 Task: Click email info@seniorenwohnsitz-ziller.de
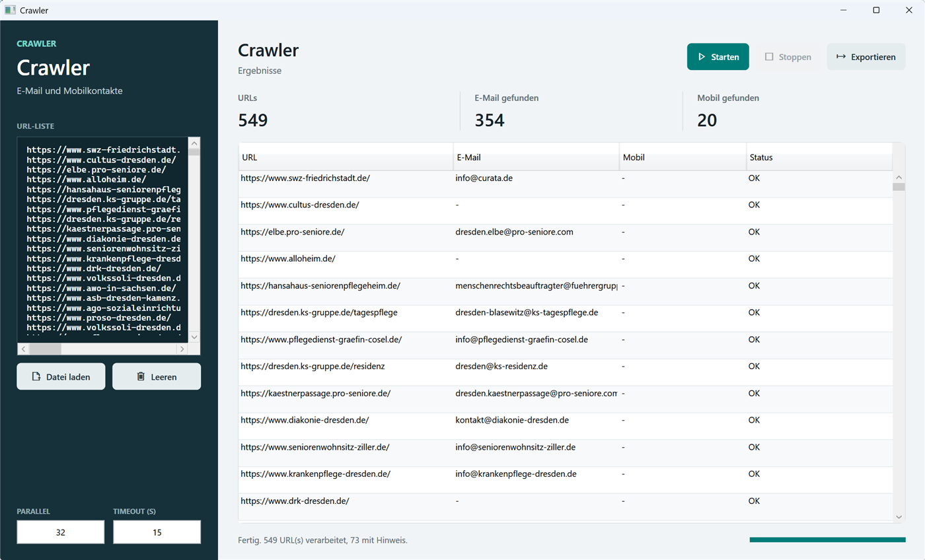515,447
